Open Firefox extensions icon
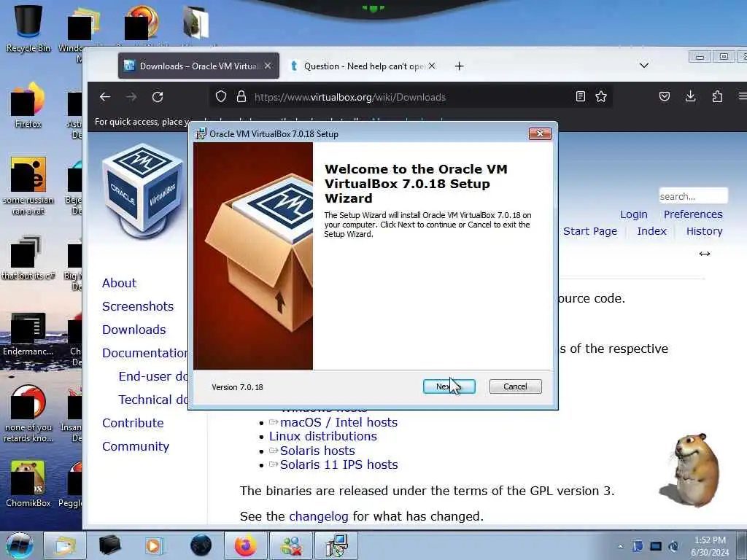Screen dimensions: 747x560 click(x=717, y=97)
